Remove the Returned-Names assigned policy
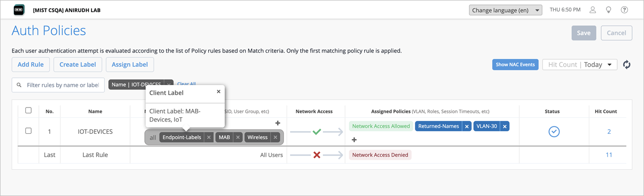 click(x=467, y=126)
